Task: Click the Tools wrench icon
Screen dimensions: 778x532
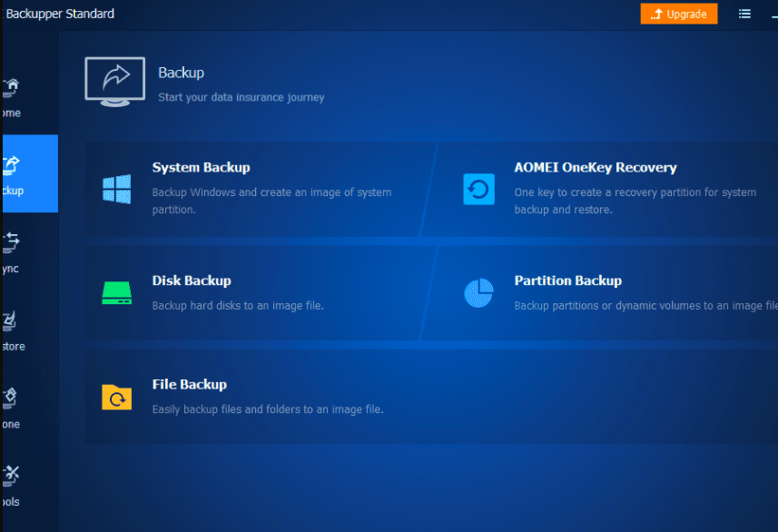Action: 11,476
